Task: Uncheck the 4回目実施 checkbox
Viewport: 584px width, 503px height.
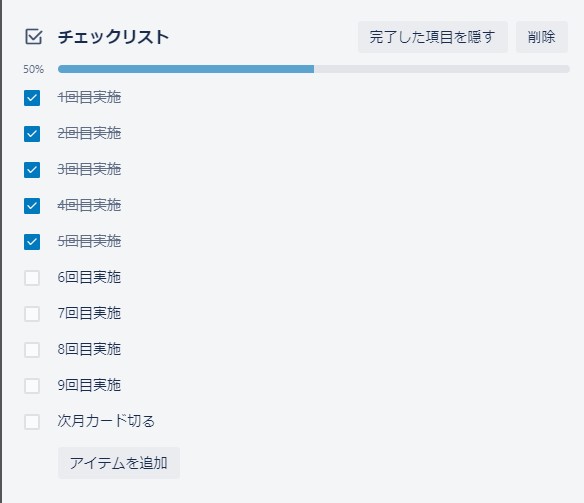Action: point(32,206)
